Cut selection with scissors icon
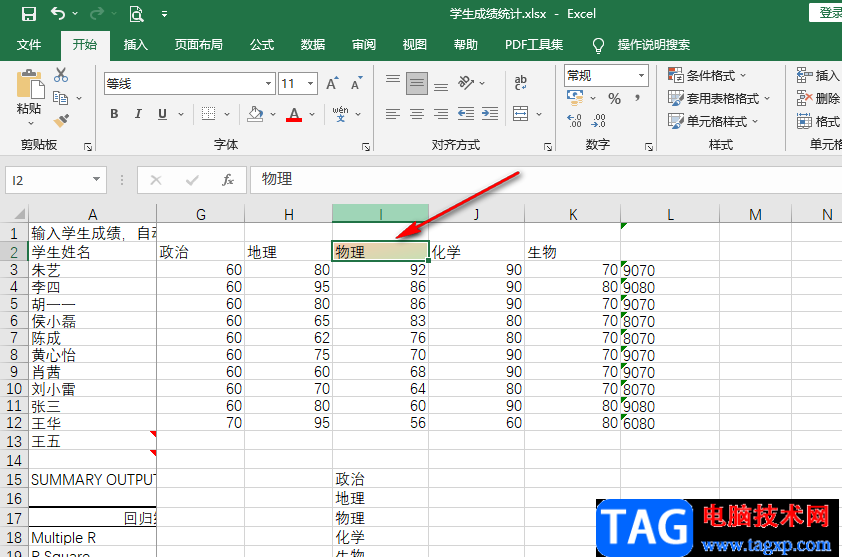The image size is (842, 557). point(61,75)
